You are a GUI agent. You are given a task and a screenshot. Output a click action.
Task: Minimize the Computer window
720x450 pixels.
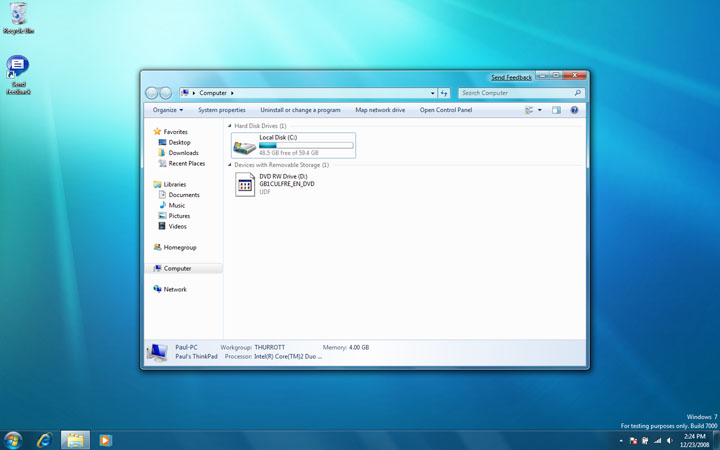pyautogui.click(x=542, y=75)
